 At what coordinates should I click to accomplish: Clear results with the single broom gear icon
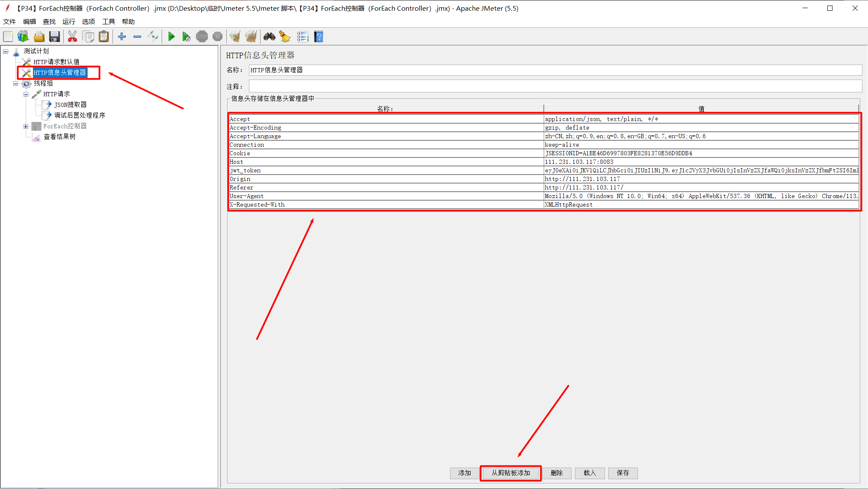click(235, 37)
